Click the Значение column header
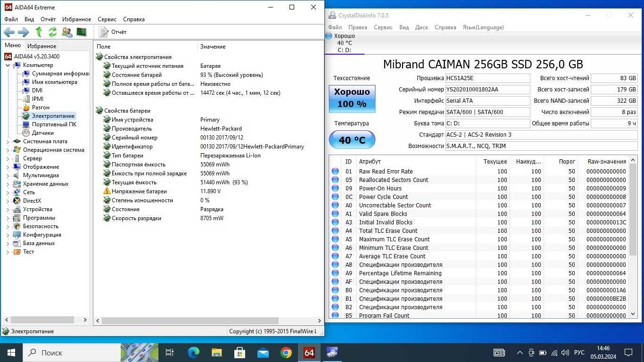Image resolution: width=644 pixels, height=362 pixels. (x=260, y=47)
